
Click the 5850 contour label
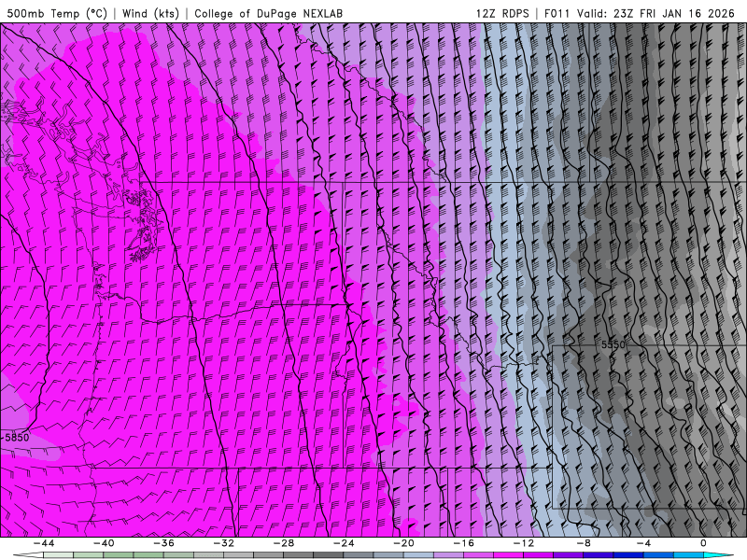click(x=17, y=437)
